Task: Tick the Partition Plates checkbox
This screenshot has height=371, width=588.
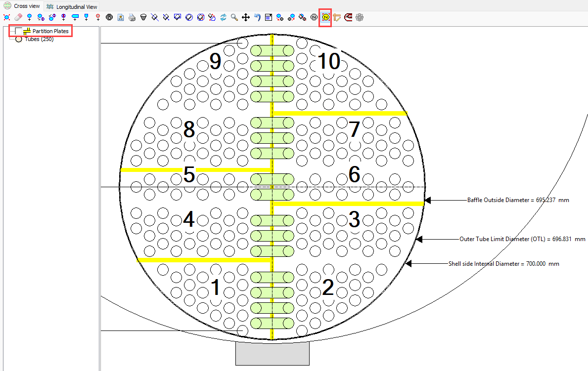Action: (x=18, y=31)
